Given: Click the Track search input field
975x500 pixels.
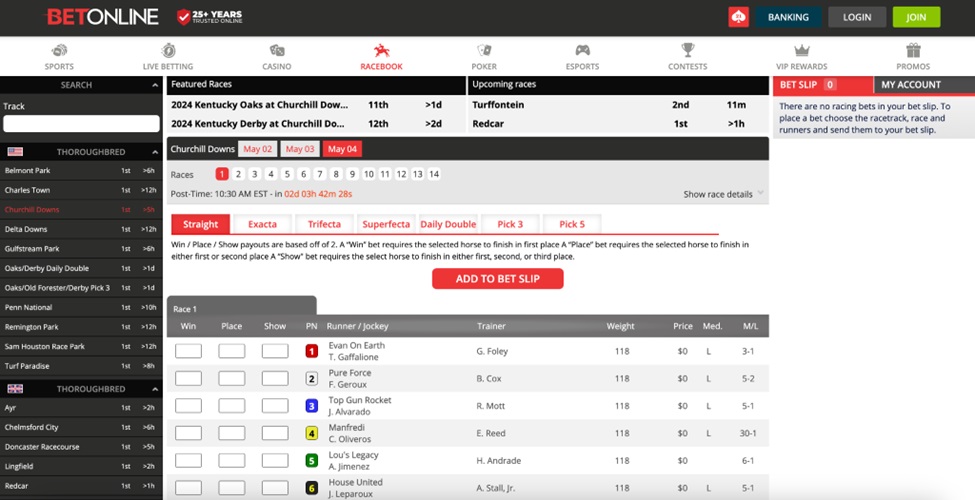Looking at the screenshot, I should (x=81, y=124).
